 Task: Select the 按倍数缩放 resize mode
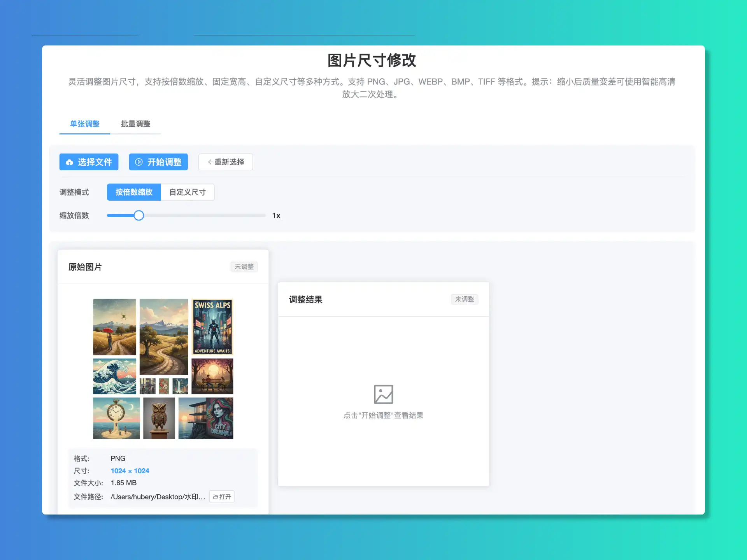click(x=134, y=192)
